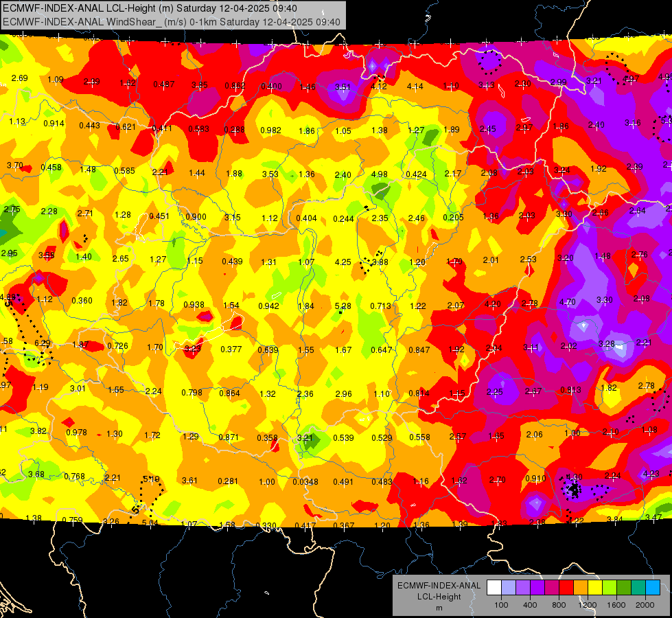Click wind shear value 0.491

344,482
